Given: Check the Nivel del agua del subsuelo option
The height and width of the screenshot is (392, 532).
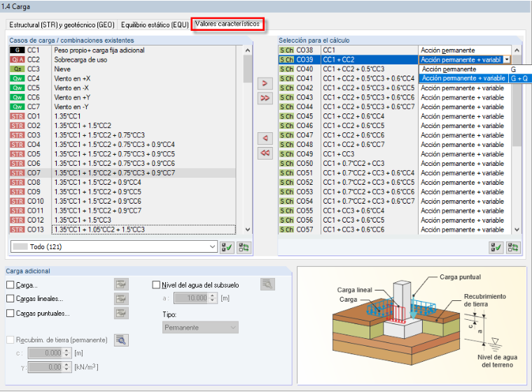Looking at the screenshot, I should pyautogui.click(x=156, y=285).
